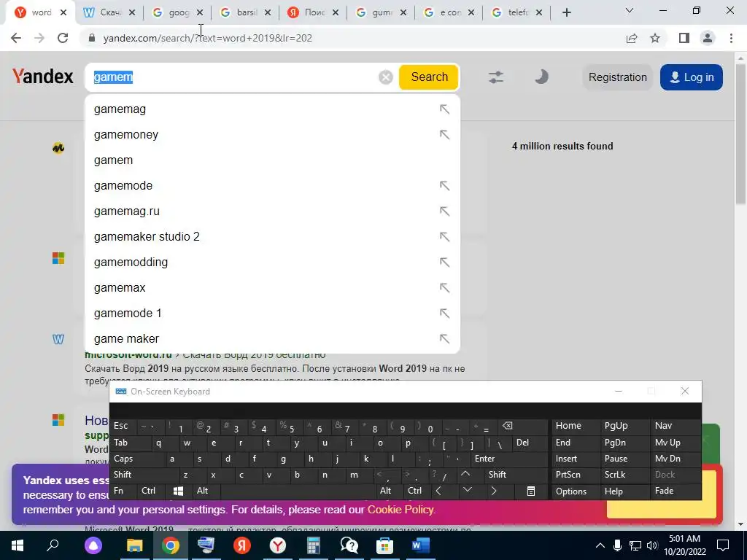Screen dimensions: 747x560
Task: Click page vertical scrollbar thumb
Action: click(x=740, y=133)
